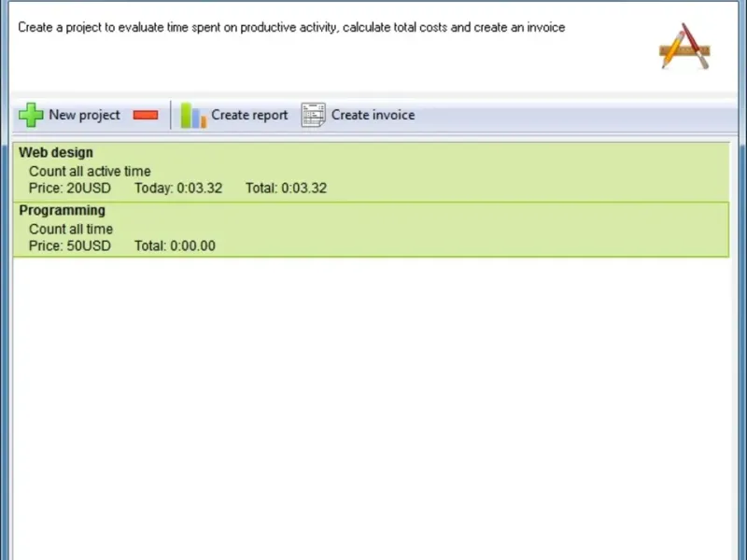Viewport: 747px width, 560px height.
Task: Click the 'Total: 0:03.32' value
Action: click(287, 189)
